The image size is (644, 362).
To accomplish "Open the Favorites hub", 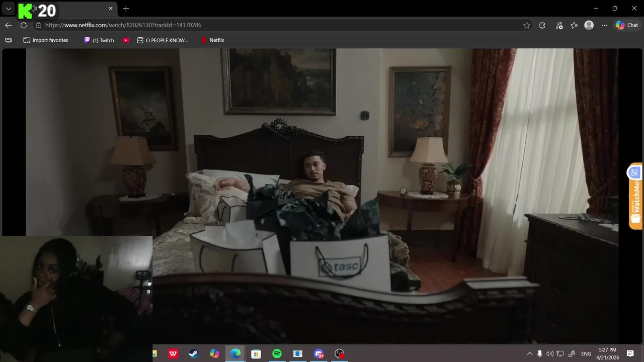I will (x=574, y=25).
